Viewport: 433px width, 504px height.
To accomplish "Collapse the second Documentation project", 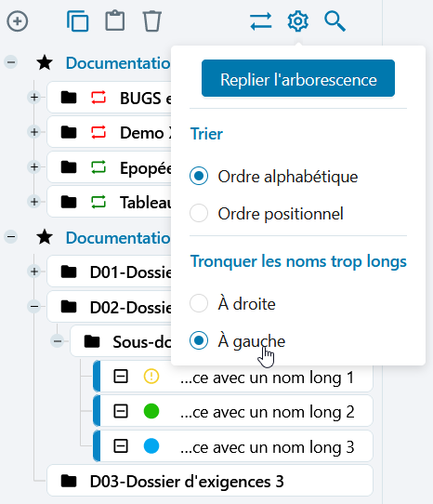I will (11, 237).
